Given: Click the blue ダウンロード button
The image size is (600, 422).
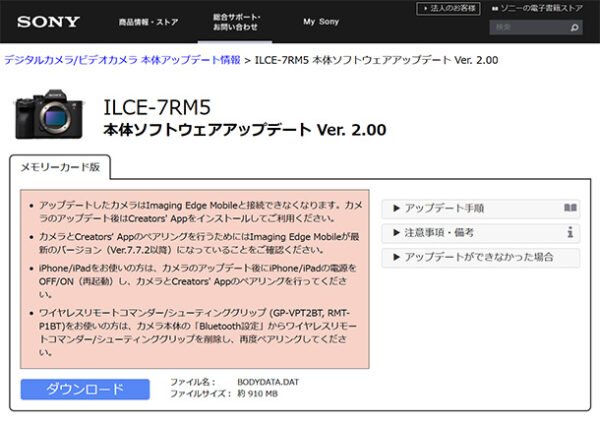Looking at the screenshot, I should click(85, 389).
